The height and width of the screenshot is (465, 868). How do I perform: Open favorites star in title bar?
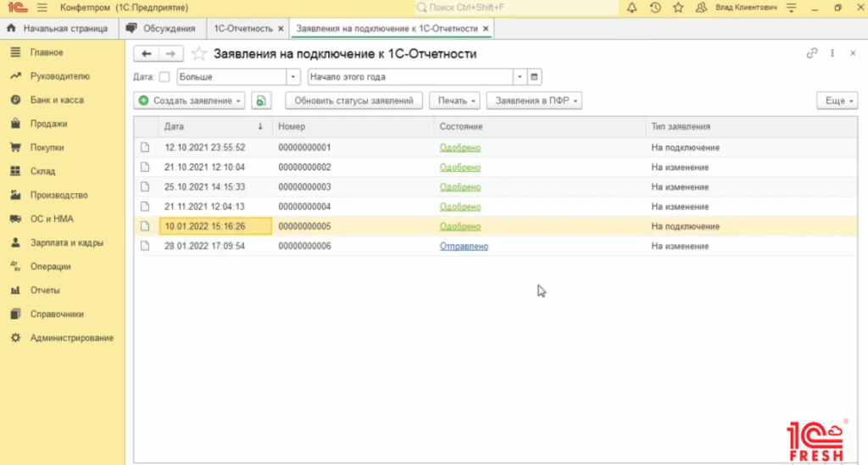(x=678, y=8)
